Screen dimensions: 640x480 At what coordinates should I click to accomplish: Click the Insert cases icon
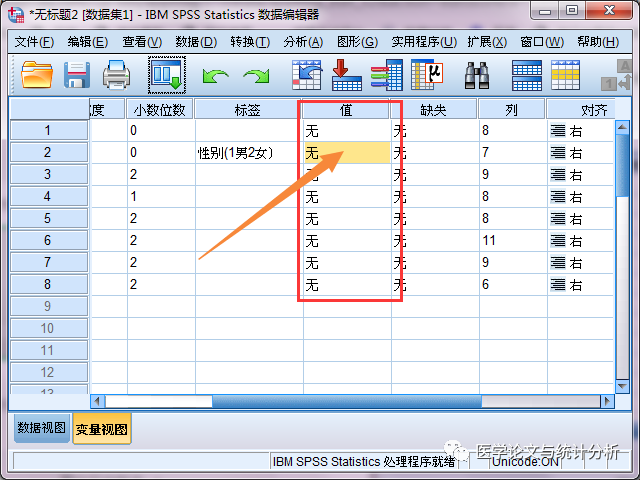click(x=527, y=75)
